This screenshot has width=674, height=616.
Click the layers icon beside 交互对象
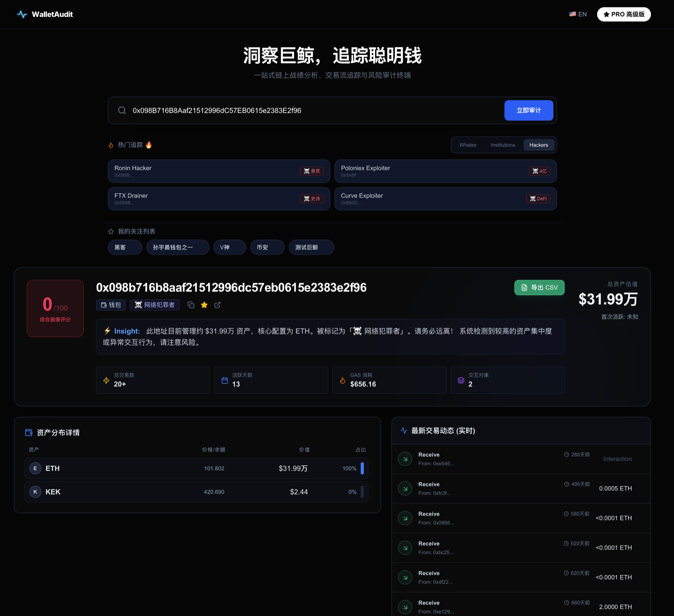(461, 381)
